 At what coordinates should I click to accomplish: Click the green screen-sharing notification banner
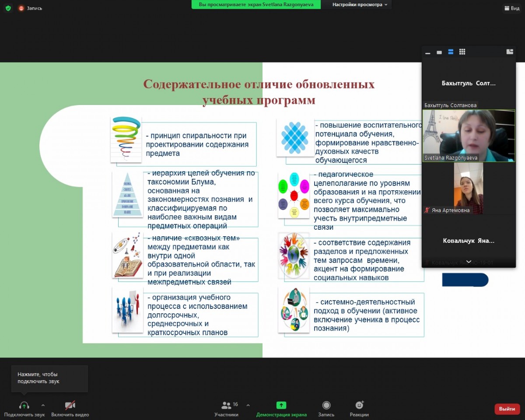(x=256, y=5)
